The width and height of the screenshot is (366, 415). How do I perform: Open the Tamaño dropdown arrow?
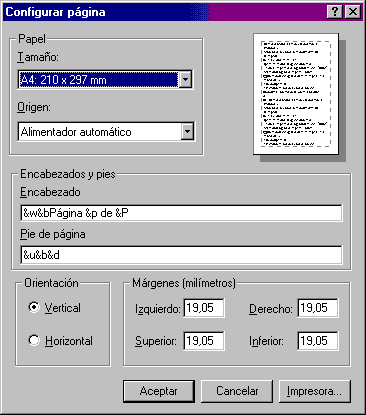pyautogui.click(x=185, y=80)
